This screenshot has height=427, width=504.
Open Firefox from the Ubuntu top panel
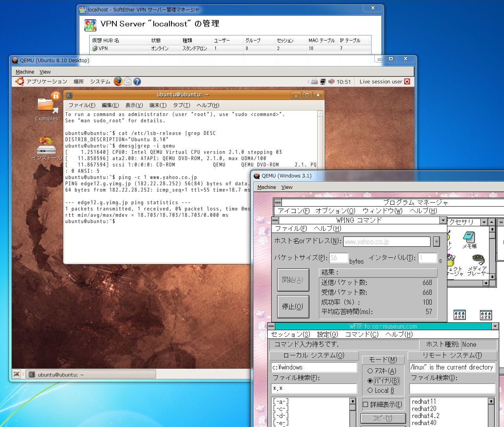118,81
